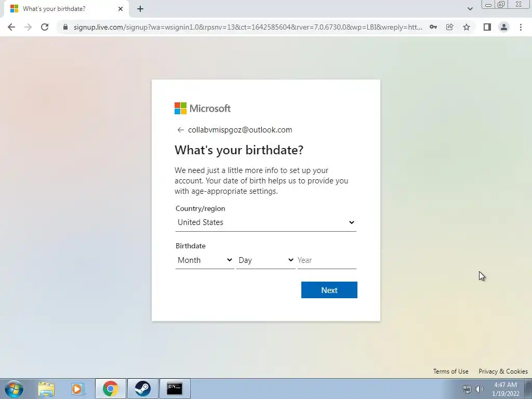Open the Country/region dropdown
The image size is (532, 399).
click(265, 222)
